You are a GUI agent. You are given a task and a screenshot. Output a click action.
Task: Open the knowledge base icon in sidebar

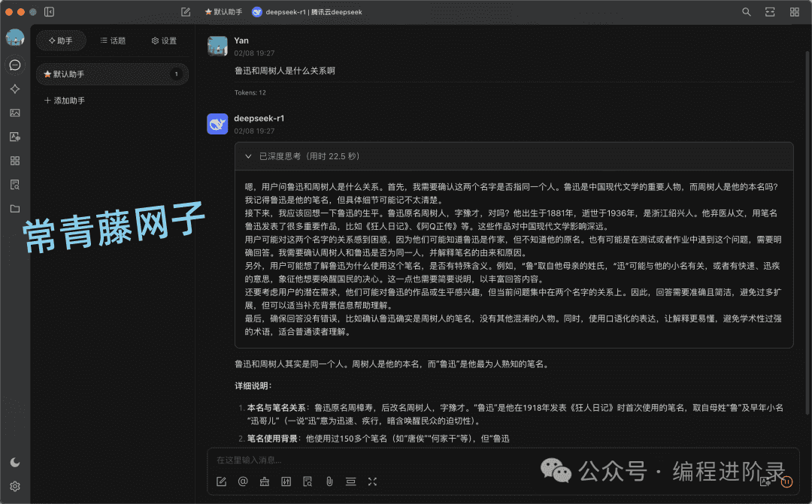15,185
